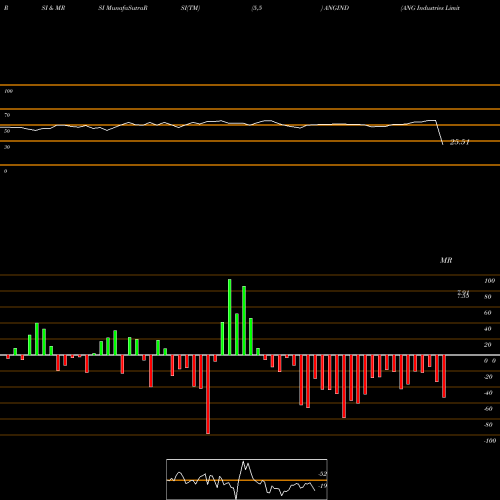Image resolution: width=500 pixels, height=500 pixels.
Task: Open the mini oscillator thumbnail chart
Action: coord(247,479)
